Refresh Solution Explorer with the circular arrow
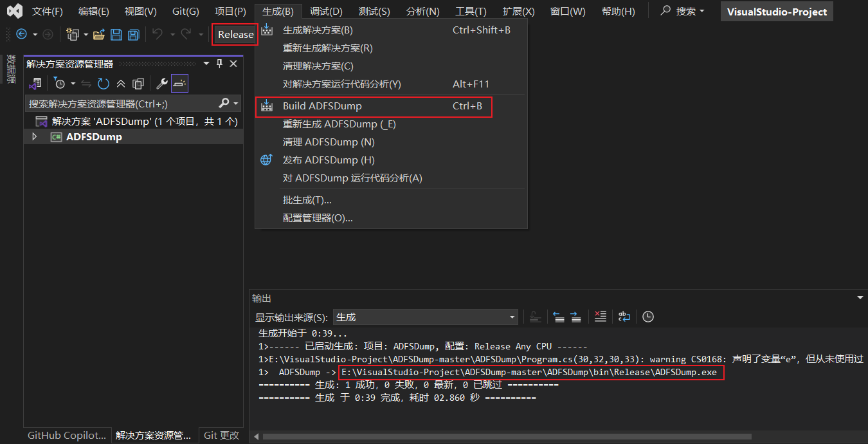 [104, 84]
